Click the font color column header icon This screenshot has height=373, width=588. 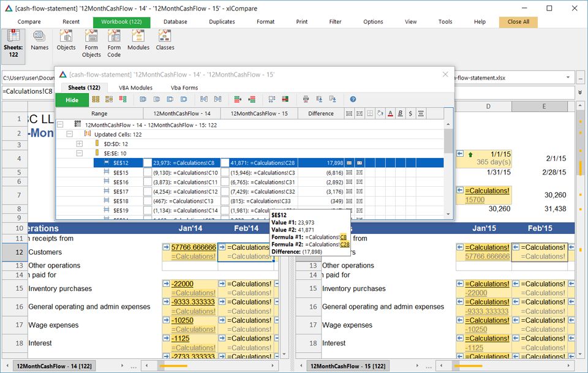point(390,113)
